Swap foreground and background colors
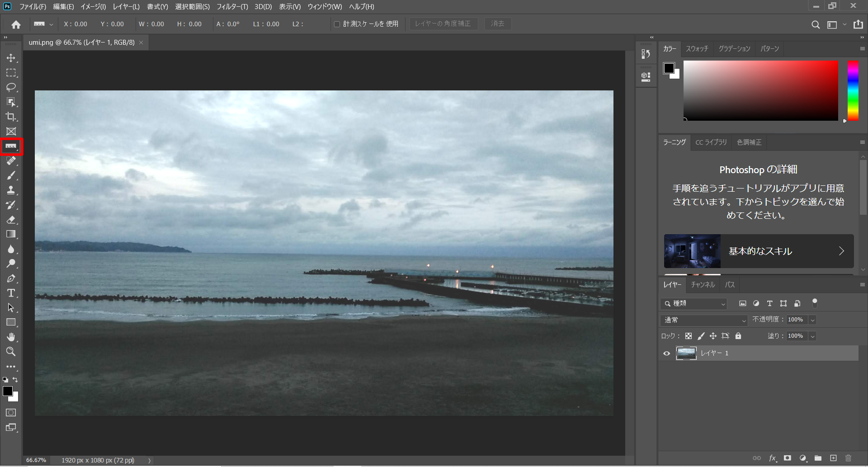Screen dimensions: 868x467 click(x=15, y=380)
